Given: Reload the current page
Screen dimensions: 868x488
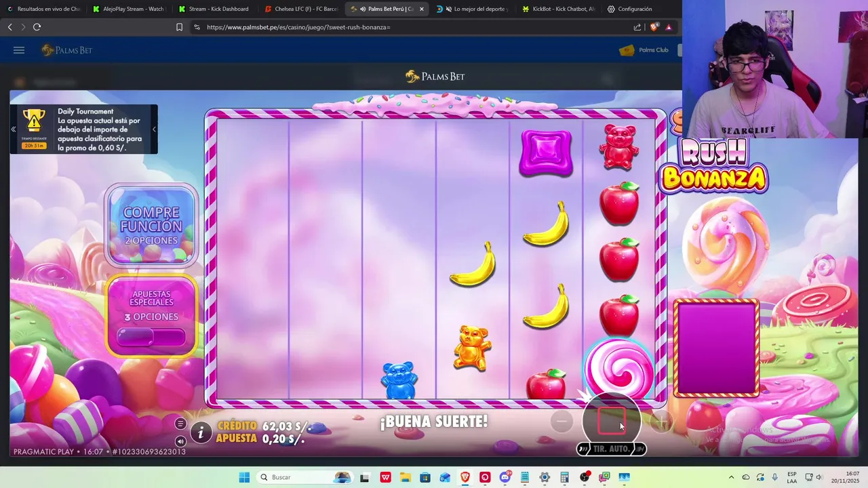Looking at the screenshot, I should [x=37, y=27].
